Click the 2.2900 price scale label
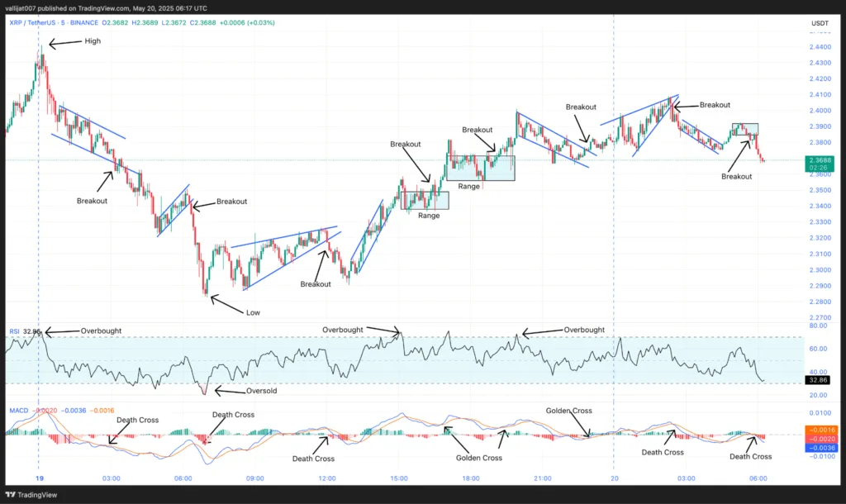846x504 pixels. [x=820, y=286]
